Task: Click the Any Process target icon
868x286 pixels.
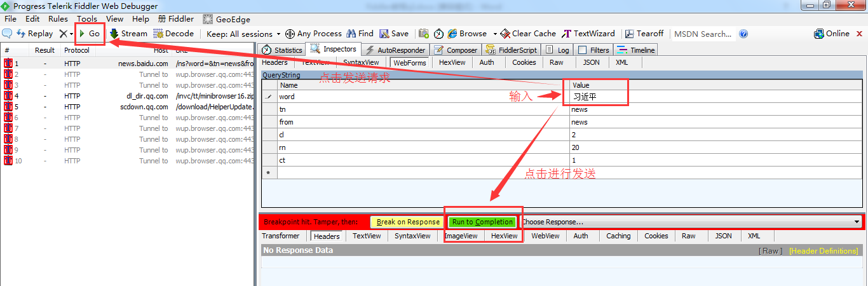Action: coord(290,34)
